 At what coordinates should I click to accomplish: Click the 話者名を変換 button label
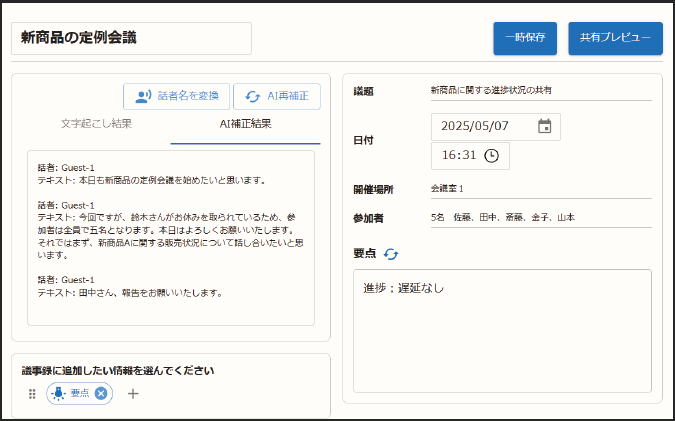pyautogui.click(x=188, y=96)
